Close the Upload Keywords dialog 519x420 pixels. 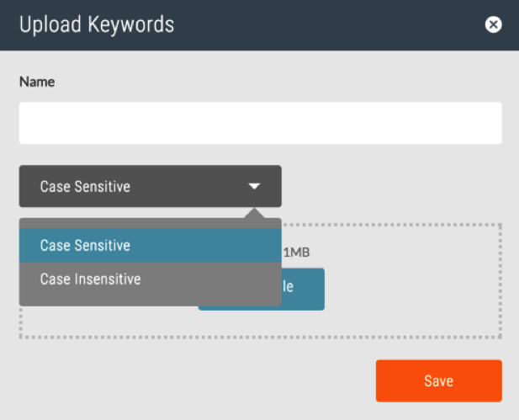pos(493,24)
